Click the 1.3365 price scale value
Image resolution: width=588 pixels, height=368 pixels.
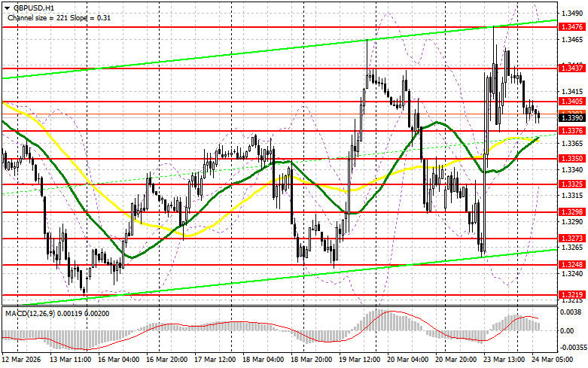(572, 144)
